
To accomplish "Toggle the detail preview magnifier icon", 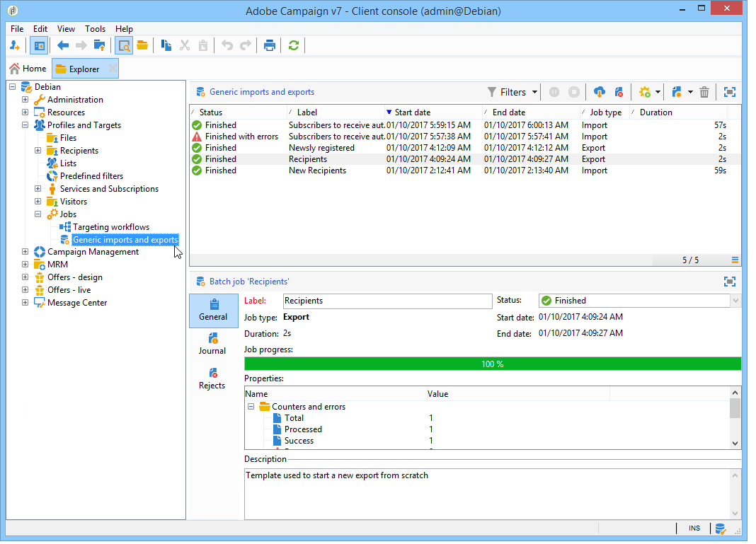I will point(124,46).
